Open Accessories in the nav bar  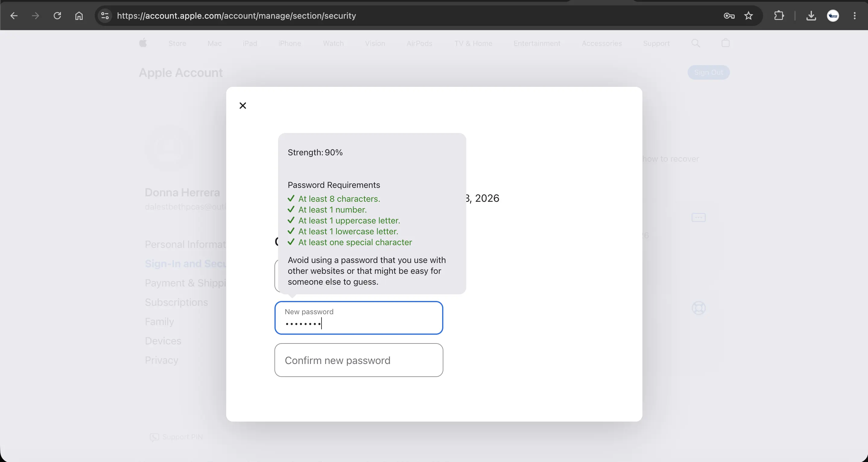point(601,43)
